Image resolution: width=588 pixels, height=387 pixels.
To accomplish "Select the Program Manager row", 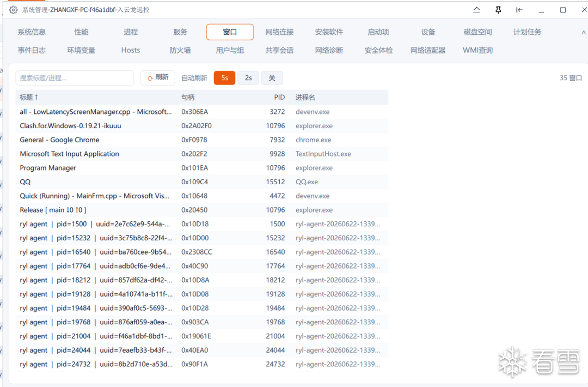I will tap(202, 168).
